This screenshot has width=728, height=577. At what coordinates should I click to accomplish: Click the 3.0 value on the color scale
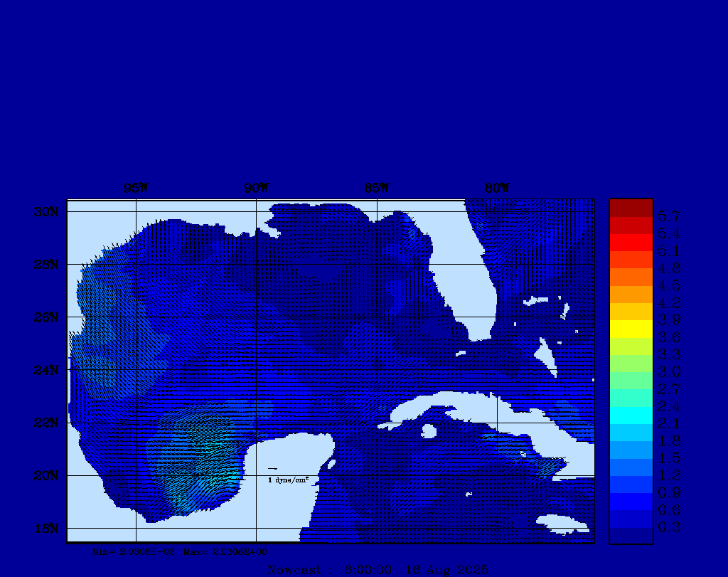pyautogui.click(x=669, y=371)
